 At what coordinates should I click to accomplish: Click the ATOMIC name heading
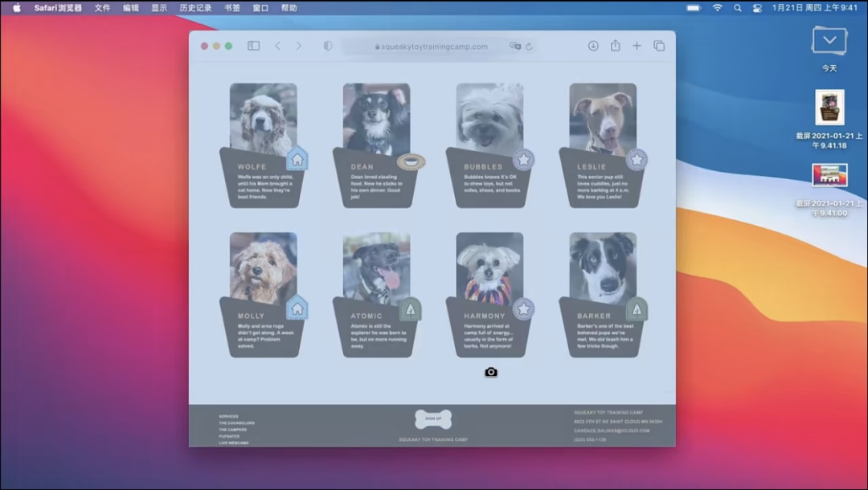pos(366,316)
